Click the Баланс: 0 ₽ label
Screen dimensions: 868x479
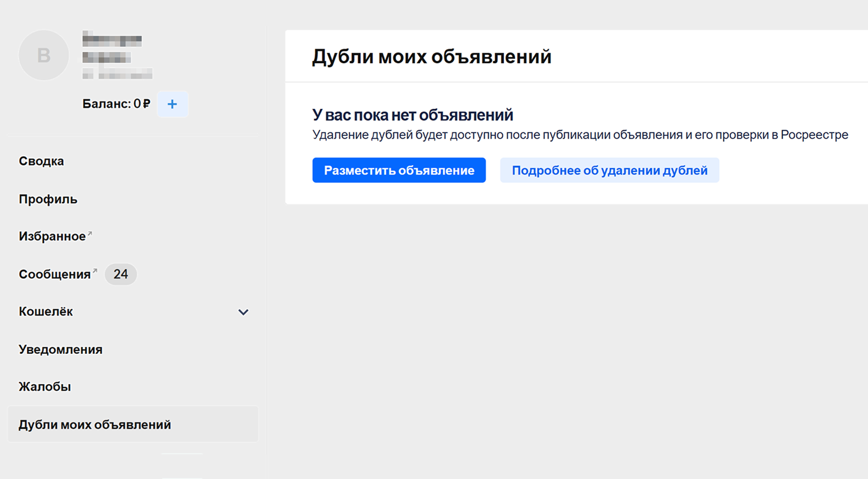[116, 104]
